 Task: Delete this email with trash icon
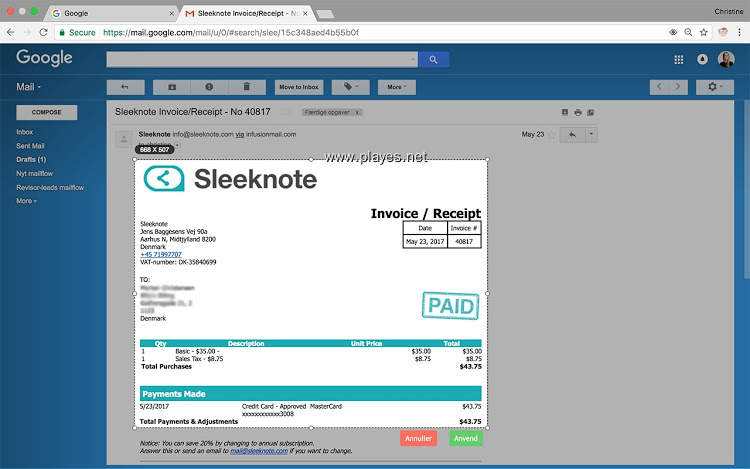click(246, 87)
